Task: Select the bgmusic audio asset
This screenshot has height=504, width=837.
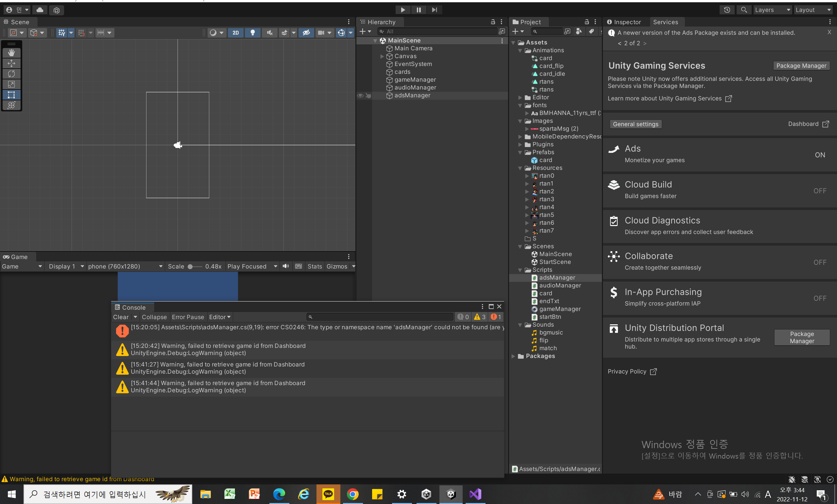Action: pyautogui.click(x=551, y=333)
